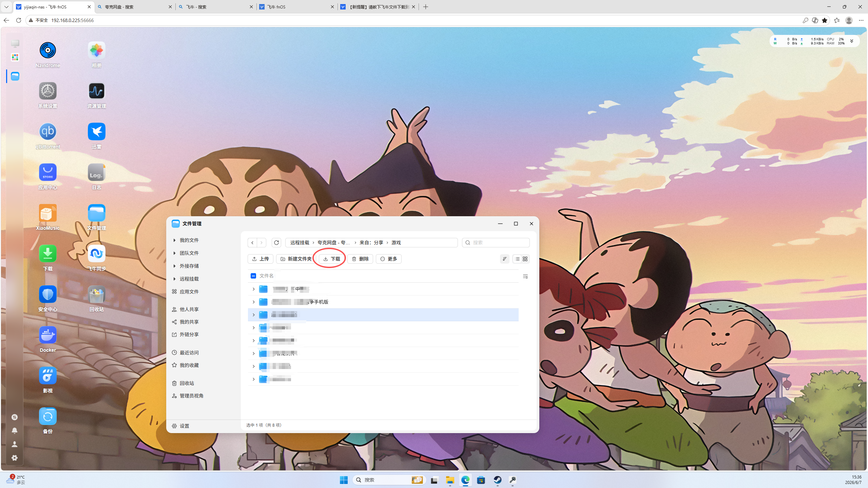Click the 新建文件夹 button

coord(296,259)
